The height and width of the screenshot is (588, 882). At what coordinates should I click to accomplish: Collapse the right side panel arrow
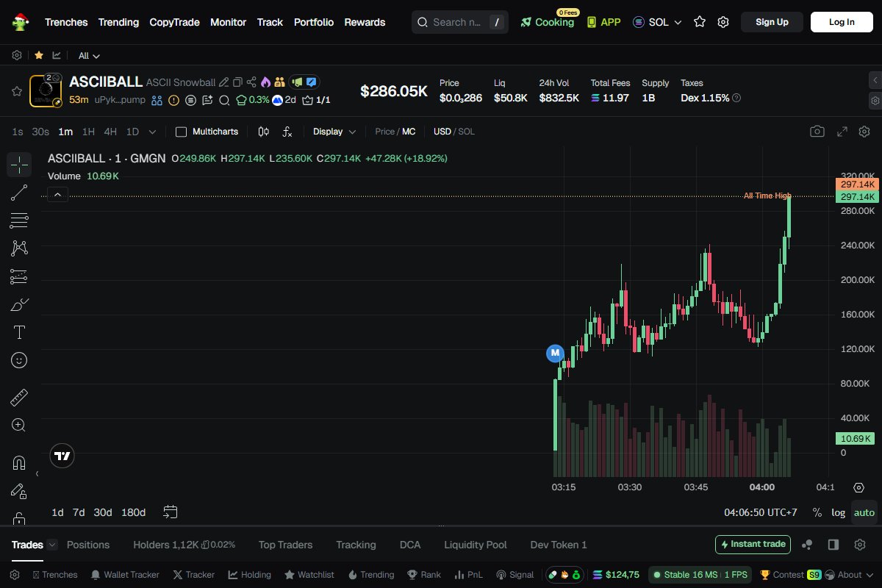point(875,79)
